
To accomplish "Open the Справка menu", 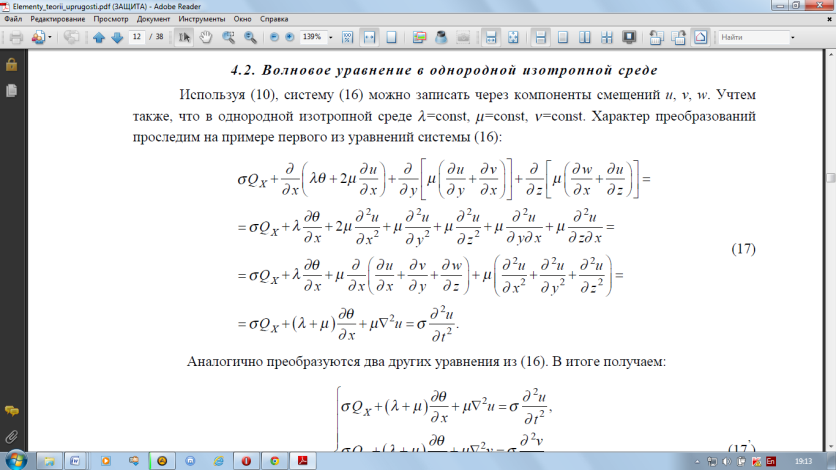I will pos(274,19).
